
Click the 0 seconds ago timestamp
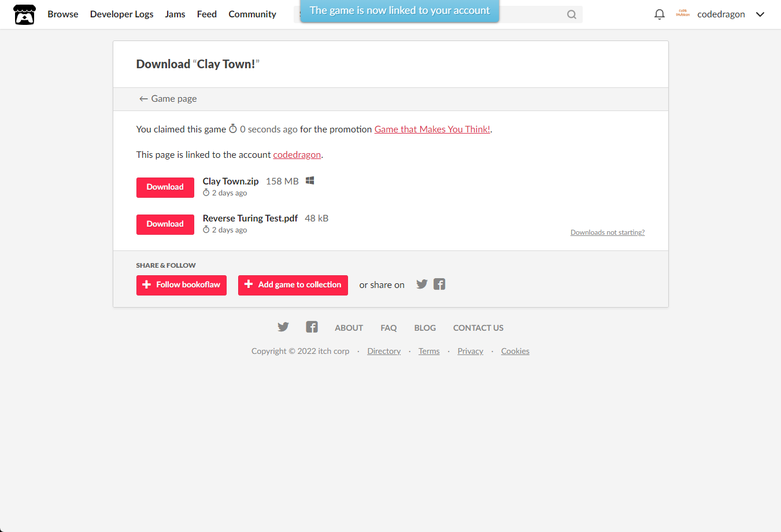[x=263, y=130]
